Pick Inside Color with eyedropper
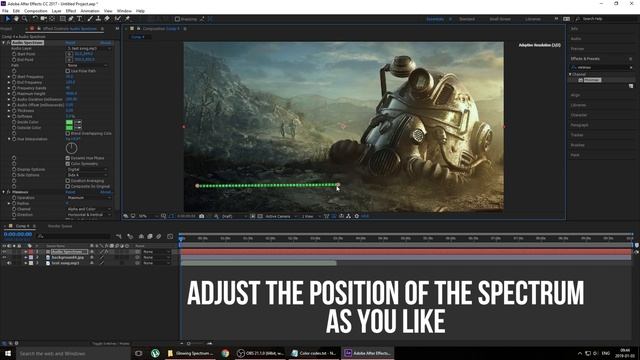The width and height of the screenshot is (640, 360). coord(78,122)
